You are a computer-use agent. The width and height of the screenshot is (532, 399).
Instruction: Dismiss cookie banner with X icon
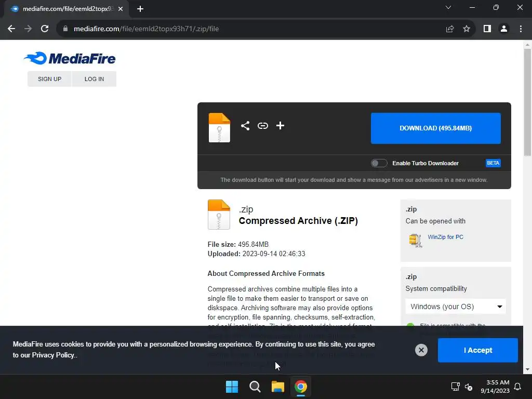pos(421,350)
